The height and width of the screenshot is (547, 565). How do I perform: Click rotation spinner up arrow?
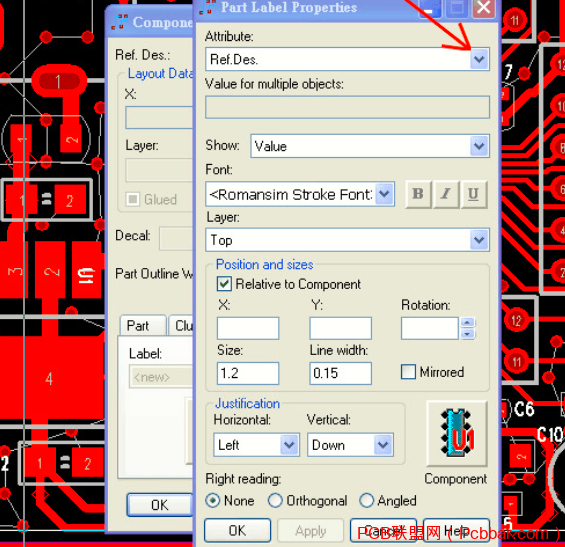(467, 323)
